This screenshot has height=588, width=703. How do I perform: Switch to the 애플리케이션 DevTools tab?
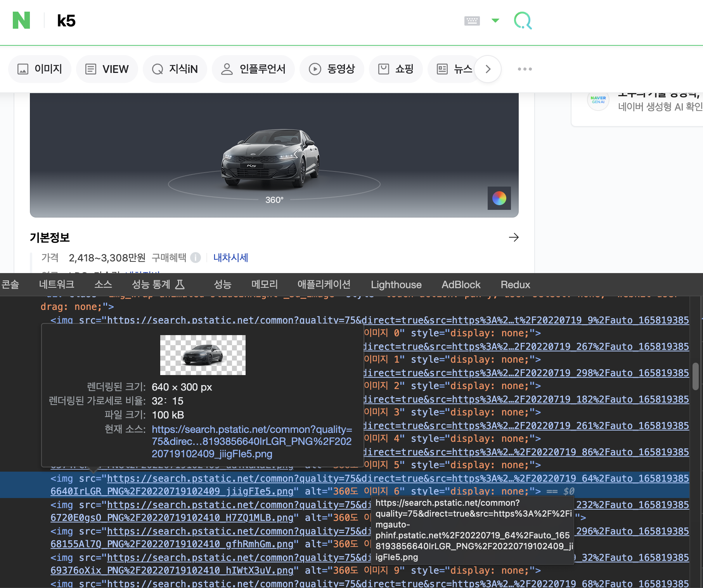[324, 284]
